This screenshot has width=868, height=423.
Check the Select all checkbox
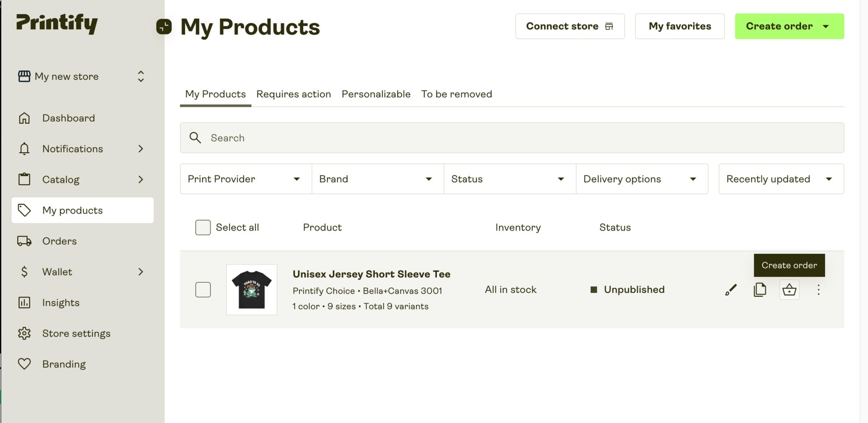(203, 227)
